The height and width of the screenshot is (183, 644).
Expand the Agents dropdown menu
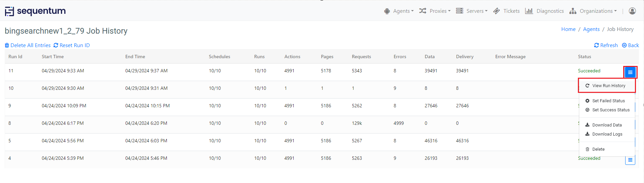tap(399, 11)
